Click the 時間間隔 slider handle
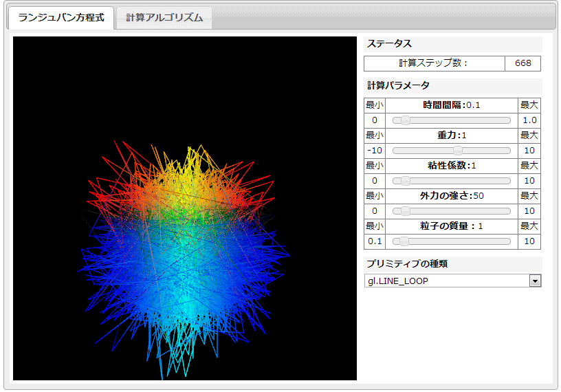The image size is (561, 392). click(x=406, y=120)
